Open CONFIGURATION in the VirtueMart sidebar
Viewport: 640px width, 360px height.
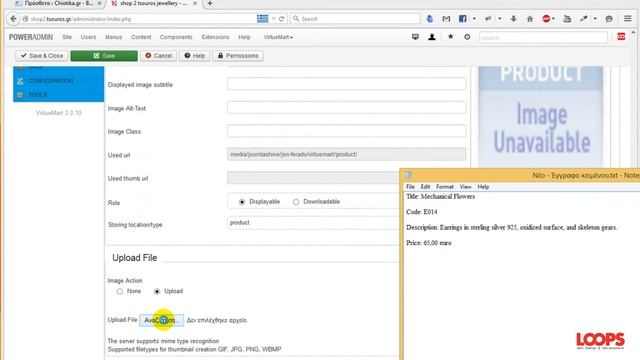coord(51,81)
